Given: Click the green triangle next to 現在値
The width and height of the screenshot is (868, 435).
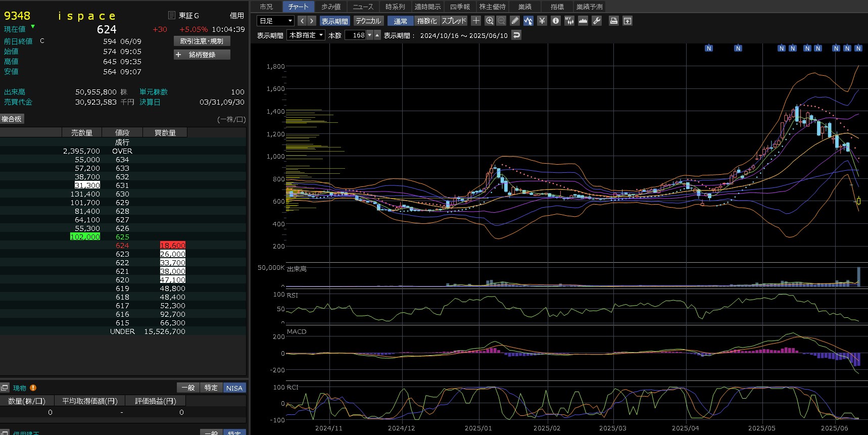Looking at the screenshot, I should pos(33,26).
